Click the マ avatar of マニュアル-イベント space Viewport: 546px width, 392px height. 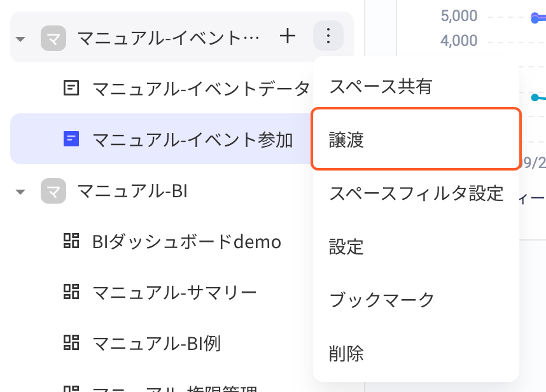coord(53,38)
